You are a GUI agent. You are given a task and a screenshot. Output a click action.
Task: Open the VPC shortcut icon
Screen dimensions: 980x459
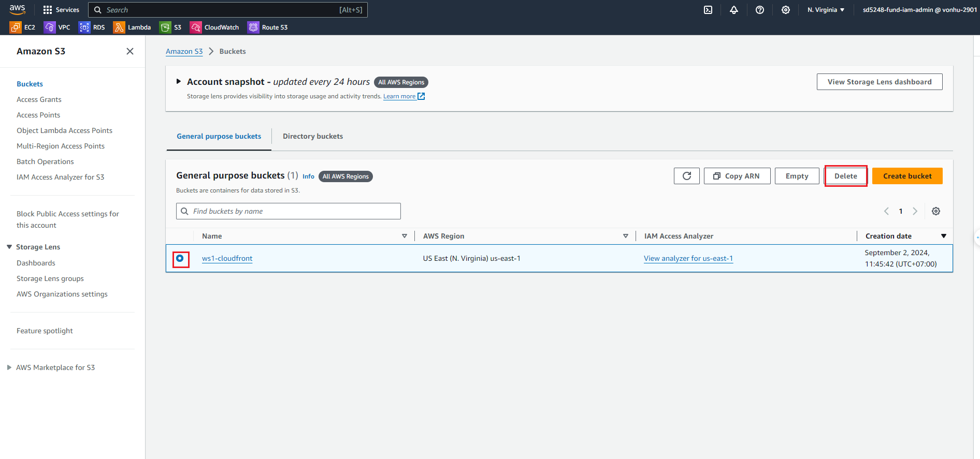(x=50, y=27)
